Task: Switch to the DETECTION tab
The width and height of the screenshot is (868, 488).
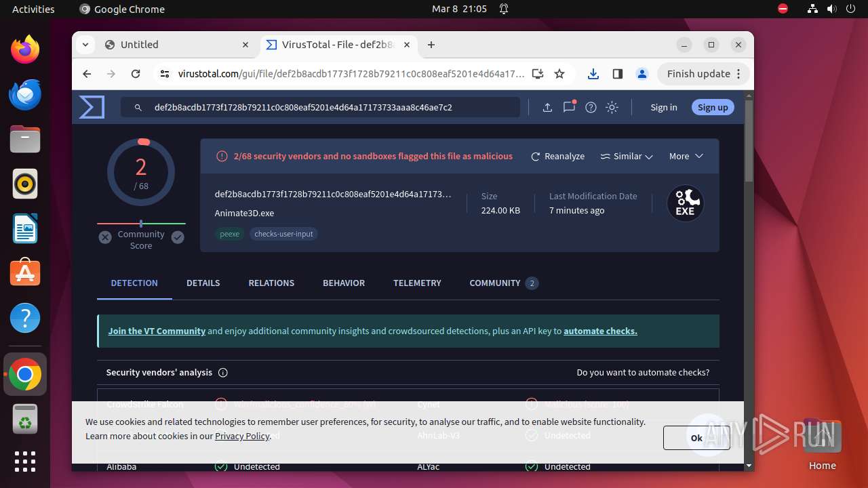Action: tap(134, 283)
